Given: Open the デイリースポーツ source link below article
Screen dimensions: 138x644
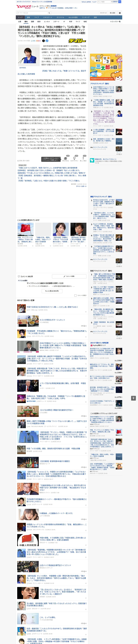Looking at the screenshot, I should (x=81, y=186).
